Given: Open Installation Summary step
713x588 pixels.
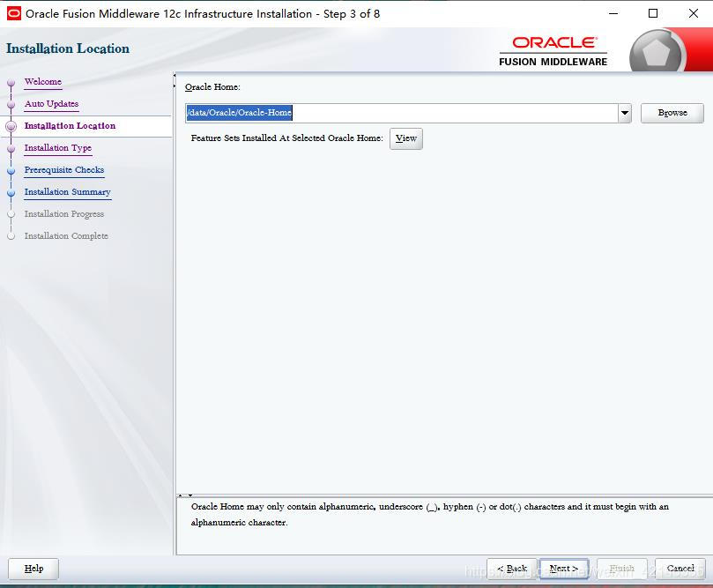Looking at the screenshot, I should pyautogui.click(x=67, y=192).
